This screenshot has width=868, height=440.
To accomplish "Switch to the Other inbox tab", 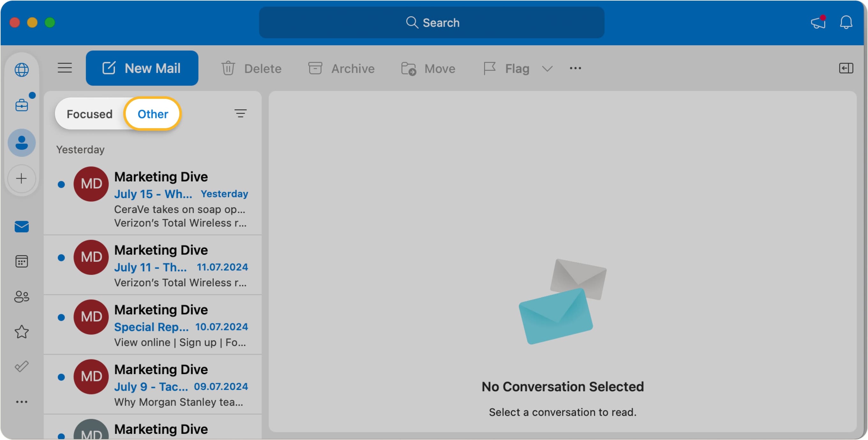I will coord(153,114).
